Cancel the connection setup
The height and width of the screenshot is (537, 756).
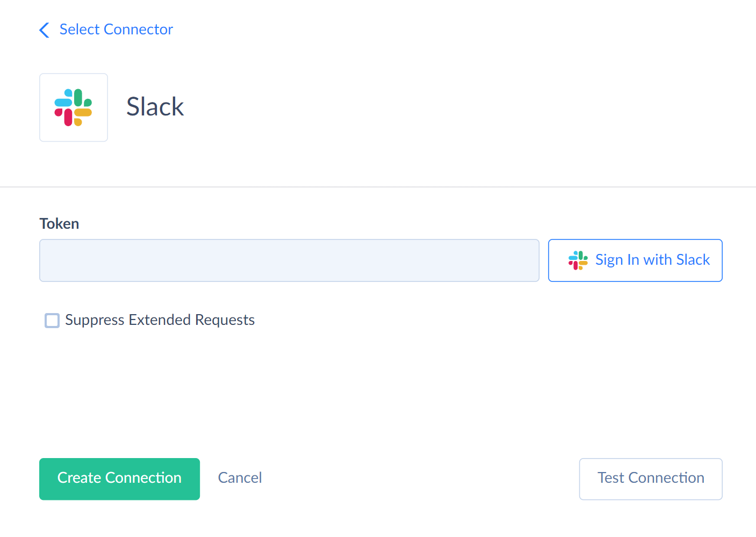[240, 478]
